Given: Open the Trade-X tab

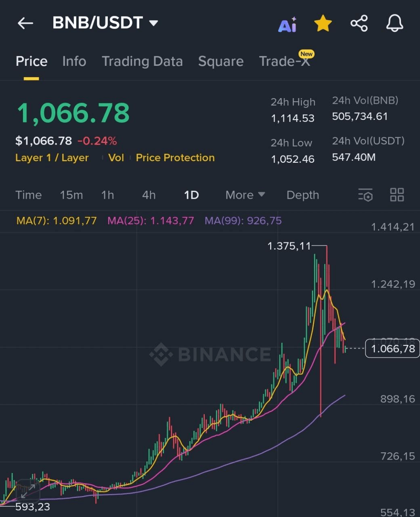Looking at the screenshot, I should click(285, 61).
